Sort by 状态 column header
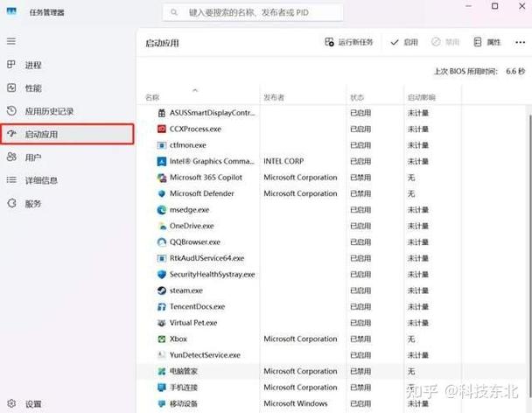532x413 pixels. click(x=357, y=98)
